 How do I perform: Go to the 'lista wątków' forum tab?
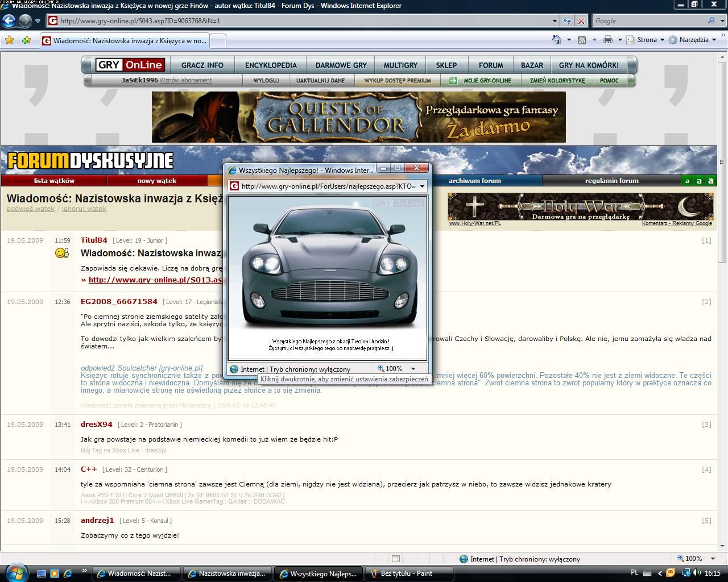[x=54, y=181]
